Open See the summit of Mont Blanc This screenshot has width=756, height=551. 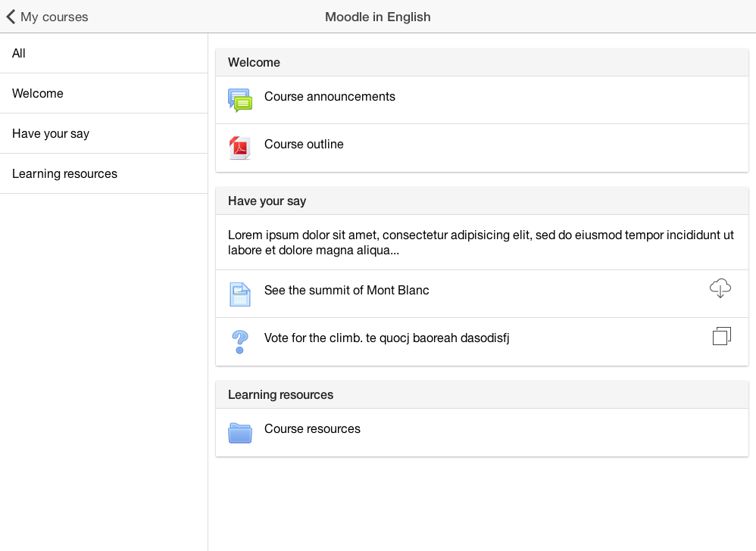point(482,294)
